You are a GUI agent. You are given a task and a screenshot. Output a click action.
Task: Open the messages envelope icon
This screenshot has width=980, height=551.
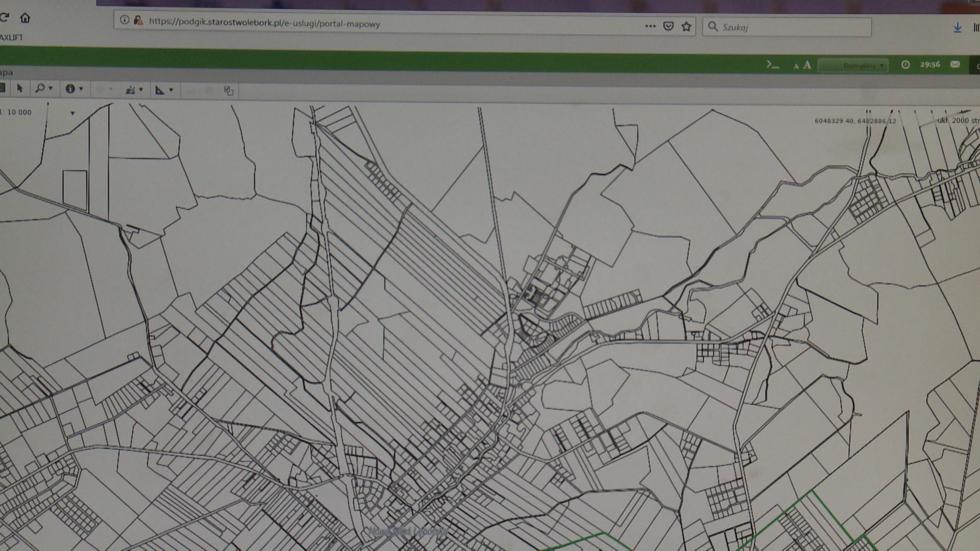tap(955, 64)
